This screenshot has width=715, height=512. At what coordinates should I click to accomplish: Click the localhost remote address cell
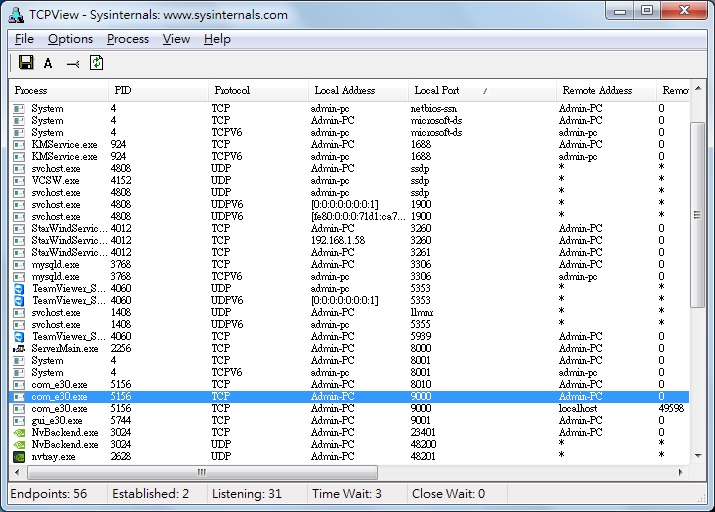(578, 409)
